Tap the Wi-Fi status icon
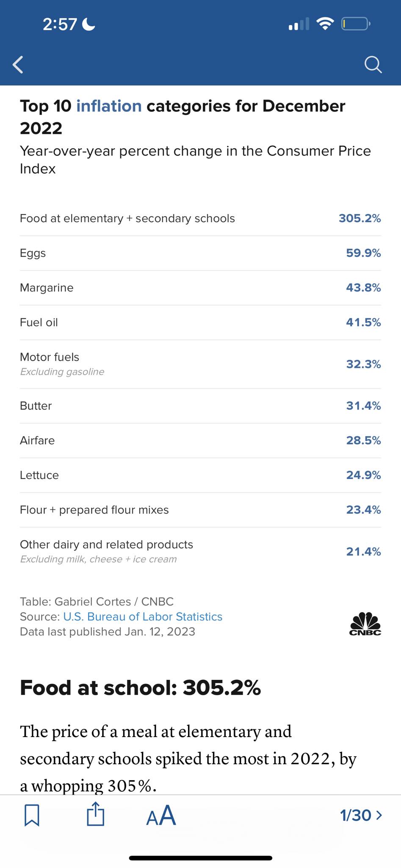401x868 pixels. (325, 24)
